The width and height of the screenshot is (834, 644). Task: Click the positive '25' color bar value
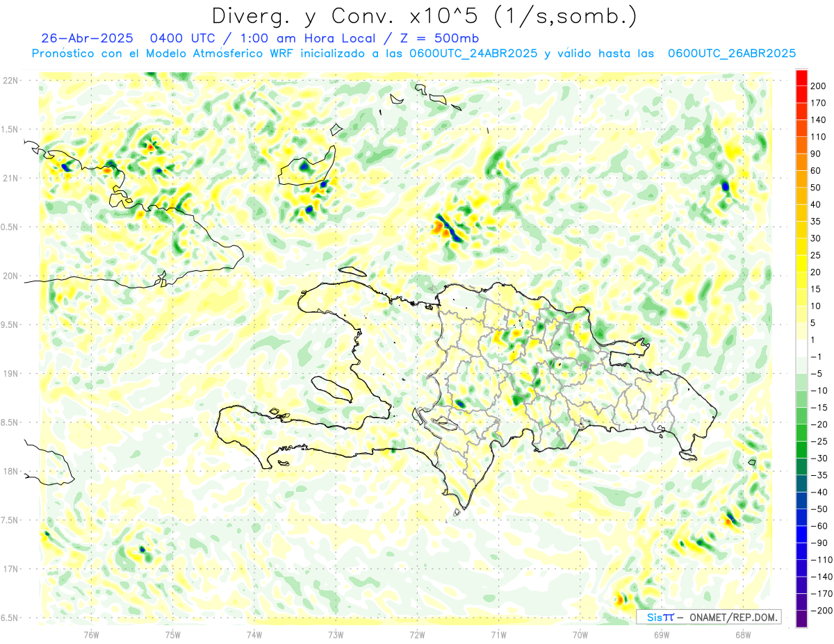coord(817,255)
